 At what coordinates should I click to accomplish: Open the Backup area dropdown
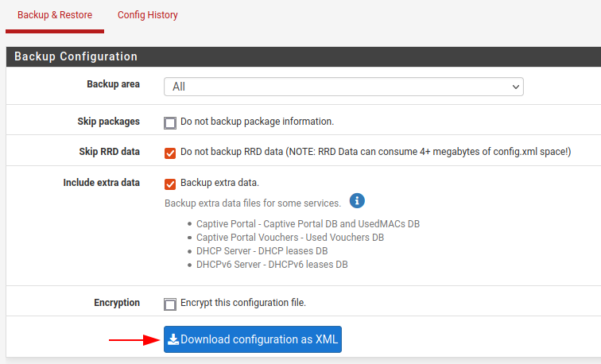click(343, 87)
